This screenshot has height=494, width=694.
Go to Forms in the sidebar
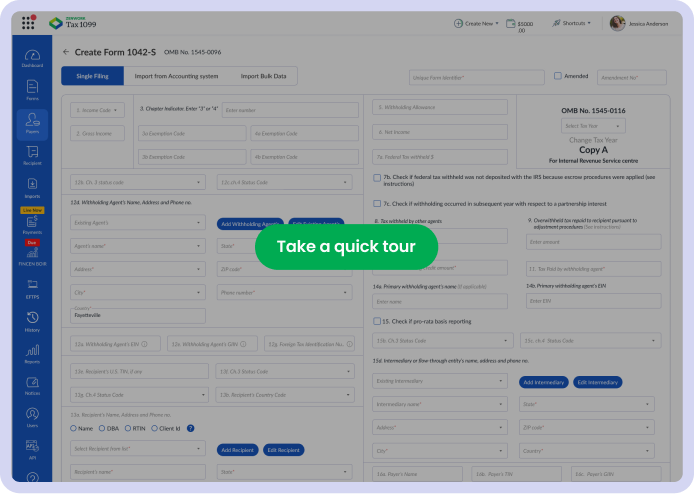point(32,90)
